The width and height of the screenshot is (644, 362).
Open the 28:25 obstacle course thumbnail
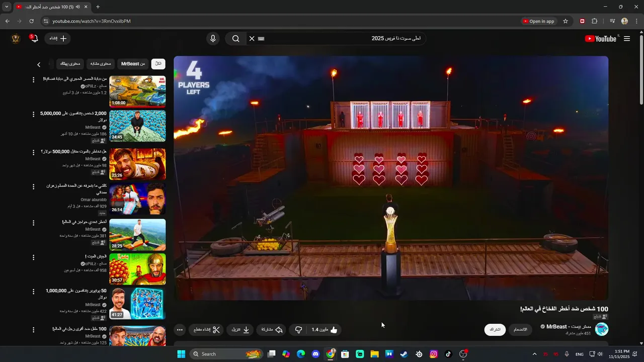point(137,234)
